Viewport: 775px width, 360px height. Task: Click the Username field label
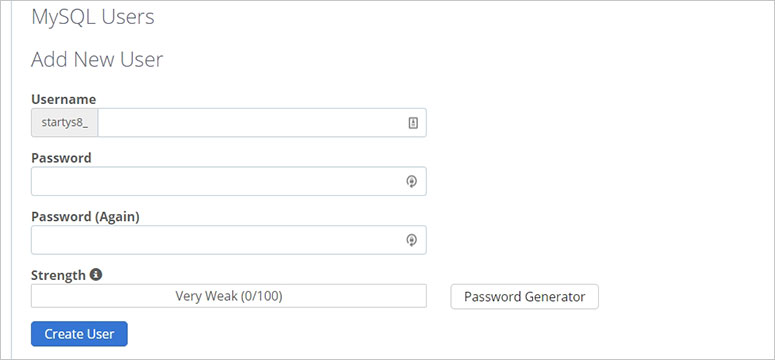[64, 99]
